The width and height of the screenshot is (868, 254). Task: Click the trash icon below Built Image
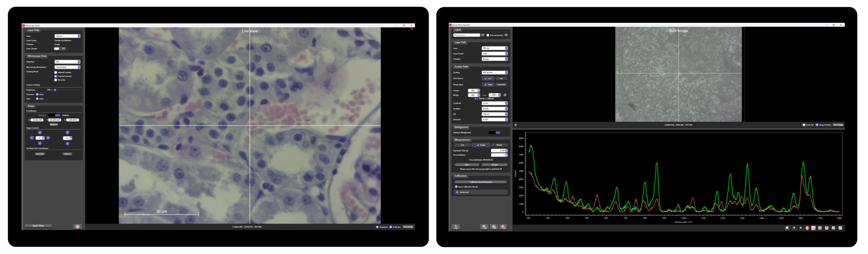[516, 125]
